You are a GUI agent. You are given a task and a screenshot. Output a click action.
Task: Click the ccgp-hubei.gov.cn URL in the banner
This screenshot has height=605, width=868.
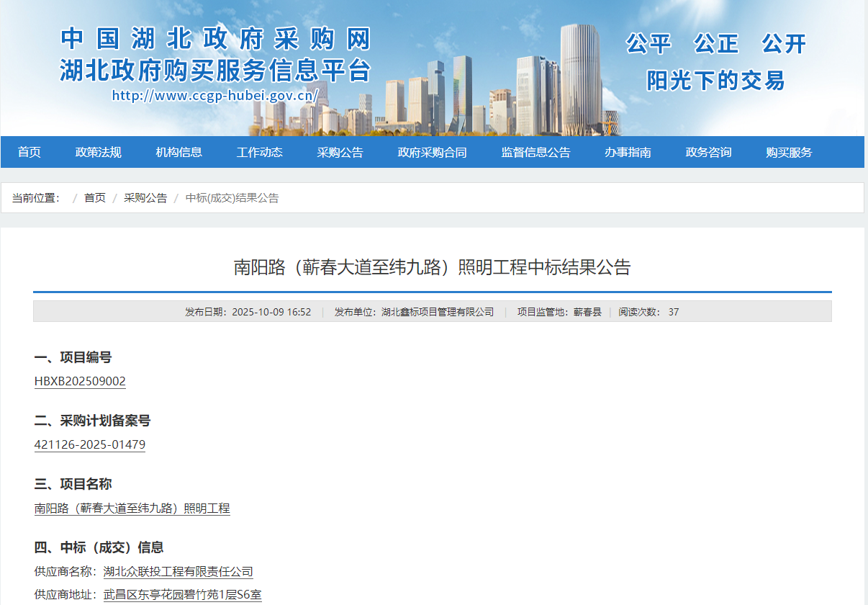215,95
